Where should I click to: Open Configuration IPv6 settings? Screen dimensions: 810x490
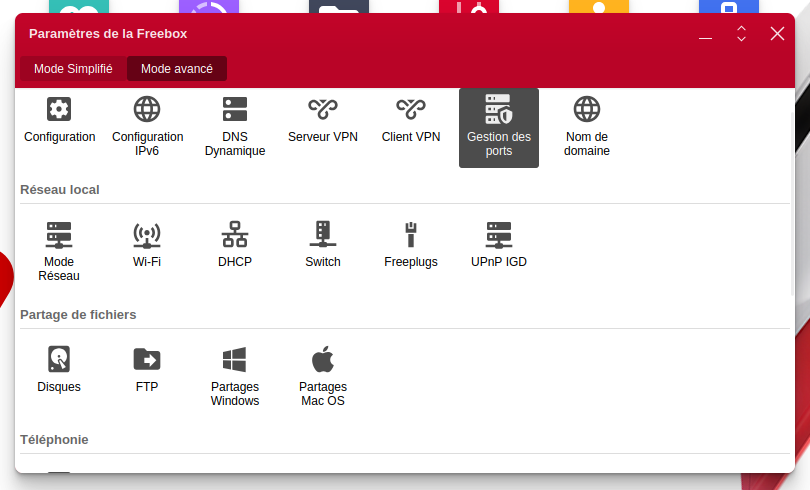point(147,127)
